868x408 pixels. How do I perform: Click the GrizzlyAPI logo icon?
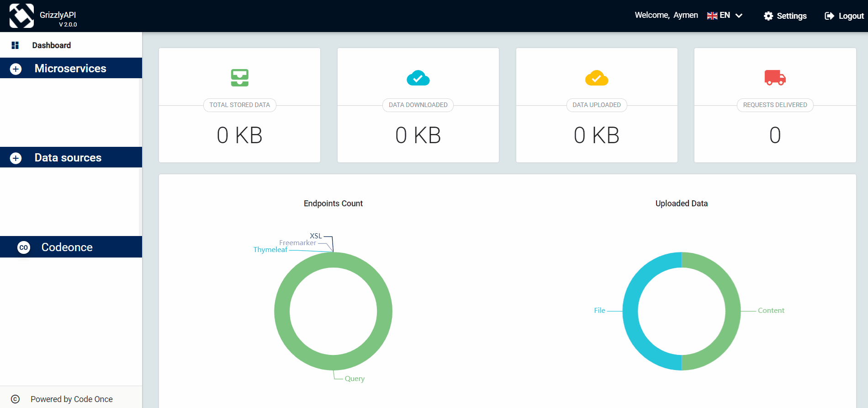coord(21,16)
